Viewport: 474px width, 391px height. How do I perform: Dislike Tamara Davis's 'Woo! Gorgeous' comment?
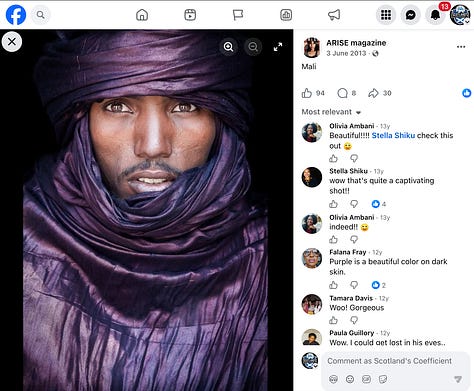354,320
